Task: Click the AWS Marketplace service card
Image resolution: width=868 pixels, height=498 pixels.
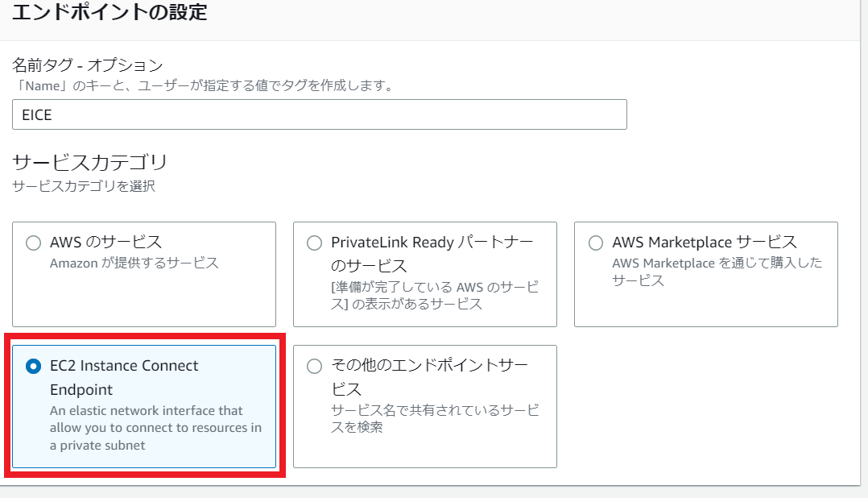Action: pos(705,274)
